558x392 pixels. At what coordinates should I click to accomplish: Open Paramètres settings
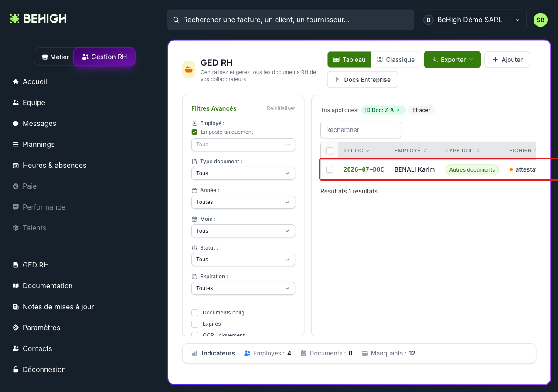[x=36, y=328]
